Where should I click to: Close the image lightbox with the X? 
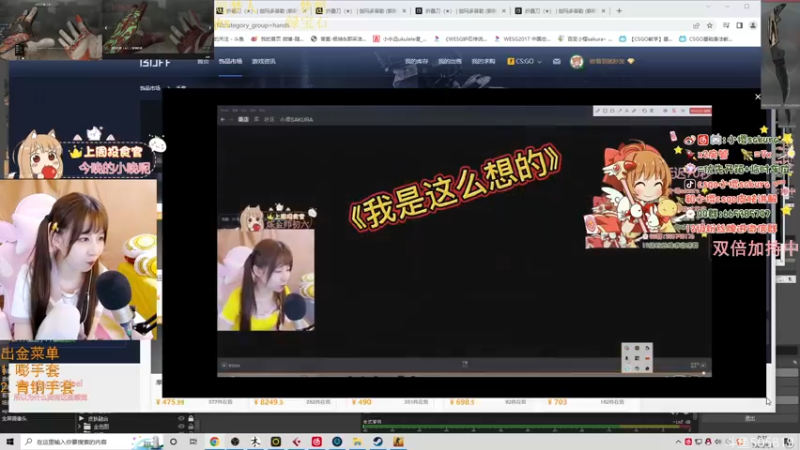(x=758, y=96)
